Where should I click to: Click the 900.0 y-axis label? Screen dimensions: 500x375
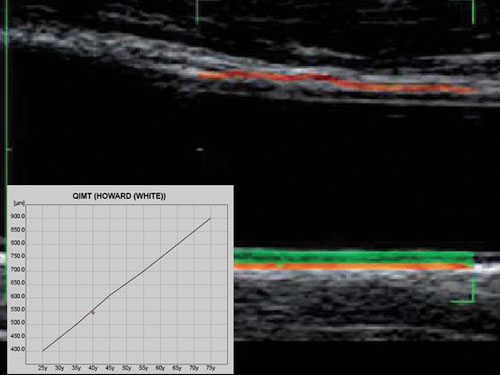tap(18, 216)
